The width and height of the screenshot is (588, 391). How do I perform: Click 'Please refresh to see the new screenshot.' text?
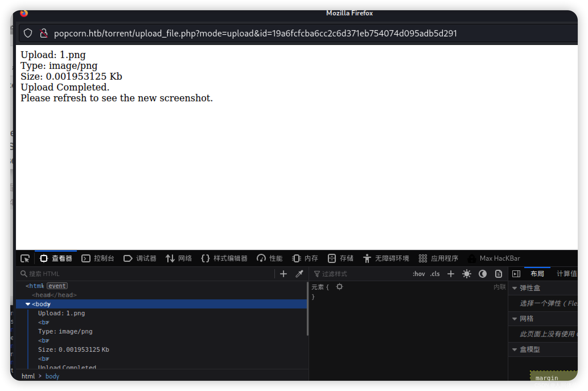pos(117,98)
